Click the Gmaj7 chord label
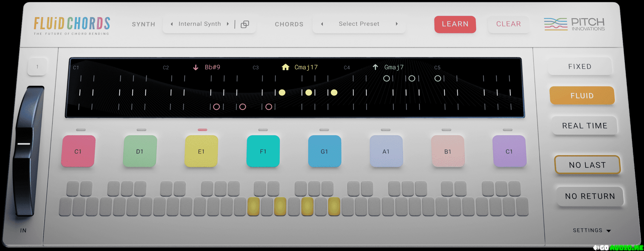 point(394,67)
